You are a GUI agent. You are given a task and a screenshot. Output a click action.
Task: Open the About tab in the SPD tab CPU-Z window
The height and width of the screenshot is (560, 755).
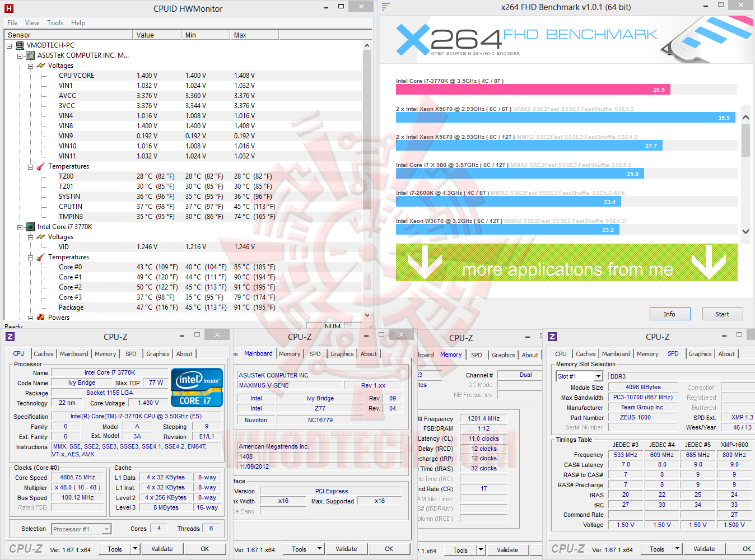pyautogui.click(x=726, y=354)
